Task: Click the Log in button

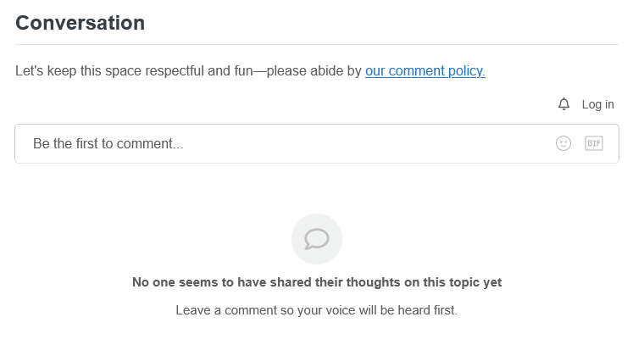Action: click(597, 104)
